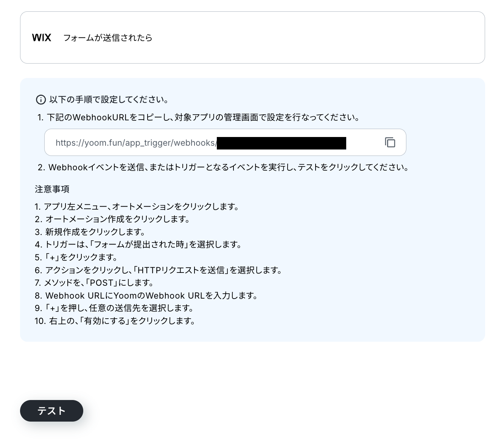Click note 6 mentioning HTTPリクエストを送信
The image size is (504, 439).
coord(159,270)
